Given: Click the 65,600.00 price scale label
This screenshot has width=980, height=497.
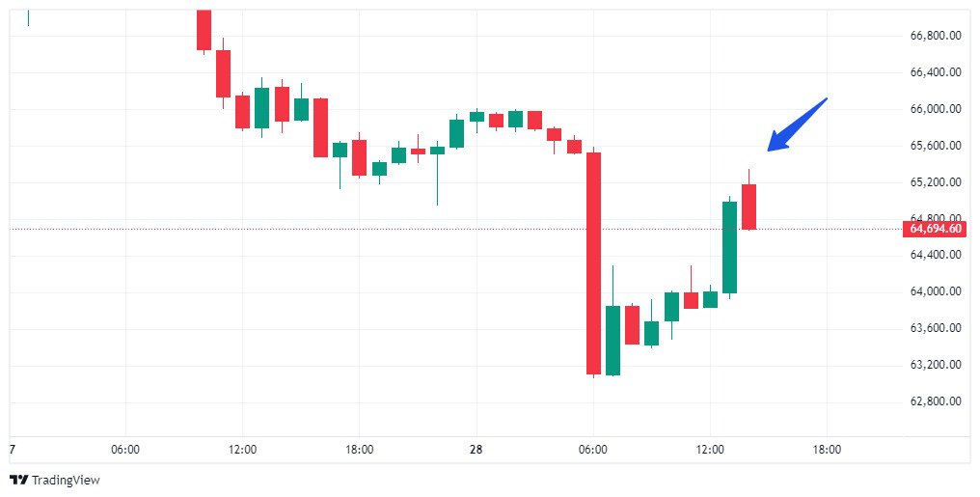Looking at the screenshot, I should (935, 146).
